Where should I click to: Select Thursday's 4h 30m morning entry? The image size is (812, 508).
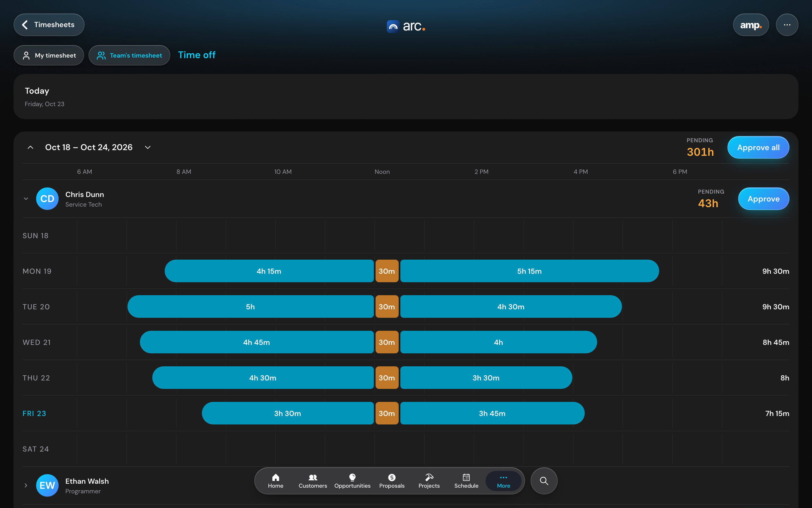click(x=263, y=378)
